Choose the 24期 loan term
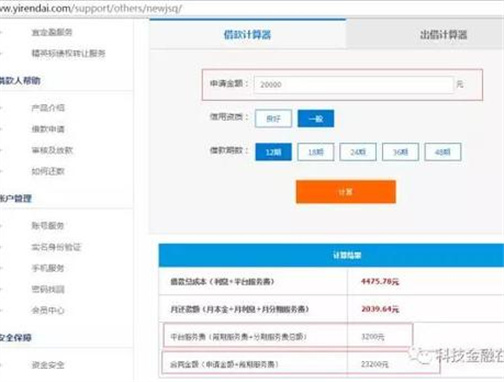Viewport: 504px width, 382px height. click(358, 152)
